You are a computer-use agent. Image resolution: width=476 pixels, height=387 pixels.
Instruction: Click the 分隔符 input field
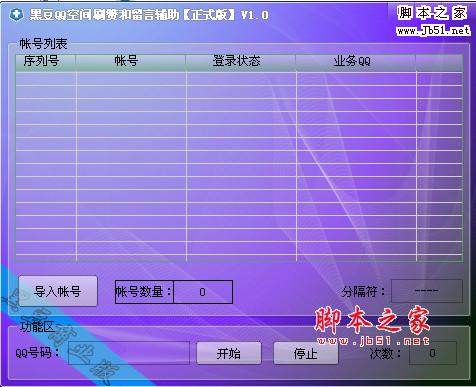pyautogui.click(x=427, y=291)
